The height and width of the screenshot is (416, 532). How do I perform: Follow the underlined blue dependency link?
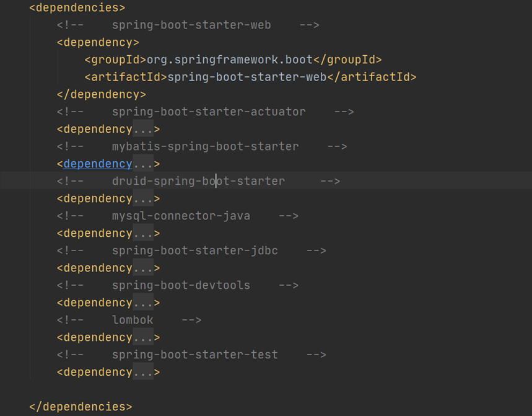point(98,164)
